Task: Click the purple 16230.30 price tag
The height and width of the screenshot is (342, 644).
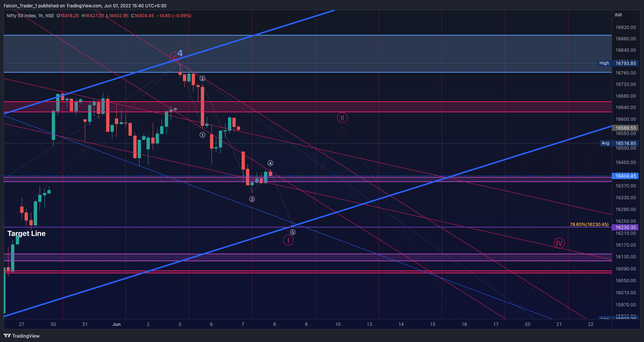Action: click(626, 228)
